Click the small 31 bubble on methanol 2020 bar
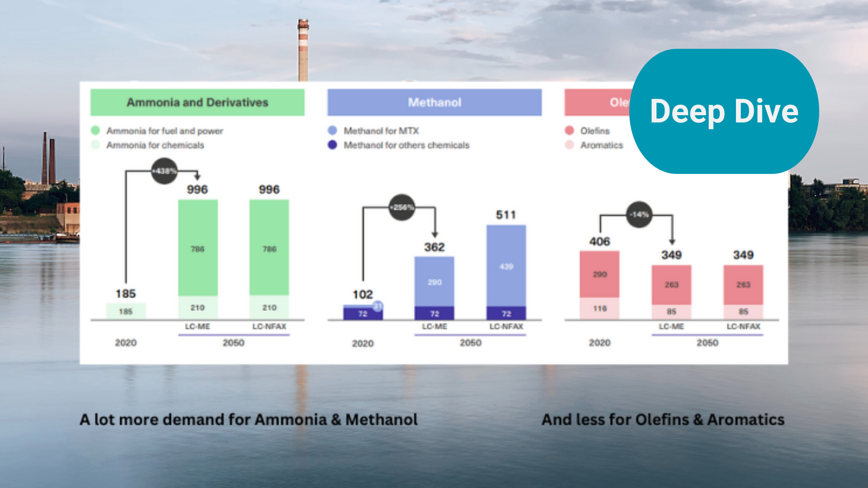The width and height of the screenshot is (868, 488). (x=378, y=306)
